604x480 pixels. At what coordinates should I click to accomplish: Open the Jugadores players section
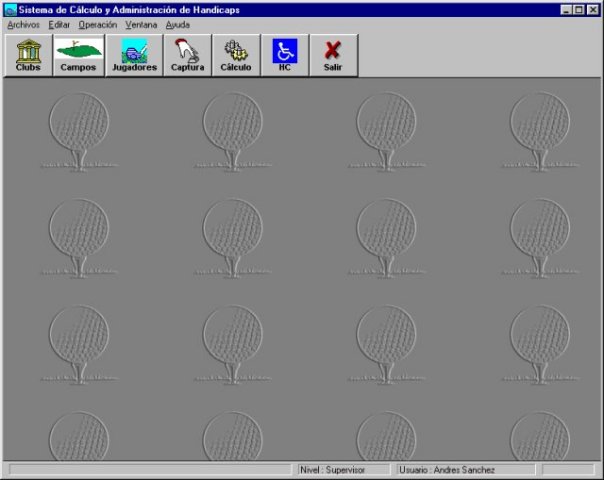pos(133,55)
